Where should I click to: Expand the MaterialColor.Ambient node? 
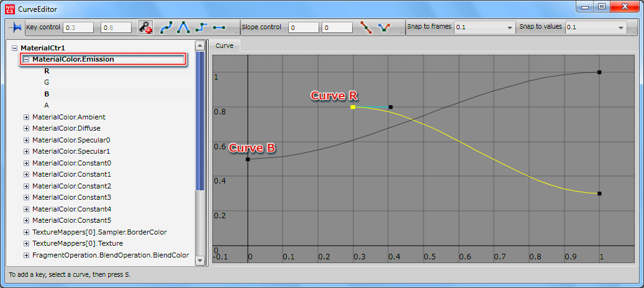27,117
